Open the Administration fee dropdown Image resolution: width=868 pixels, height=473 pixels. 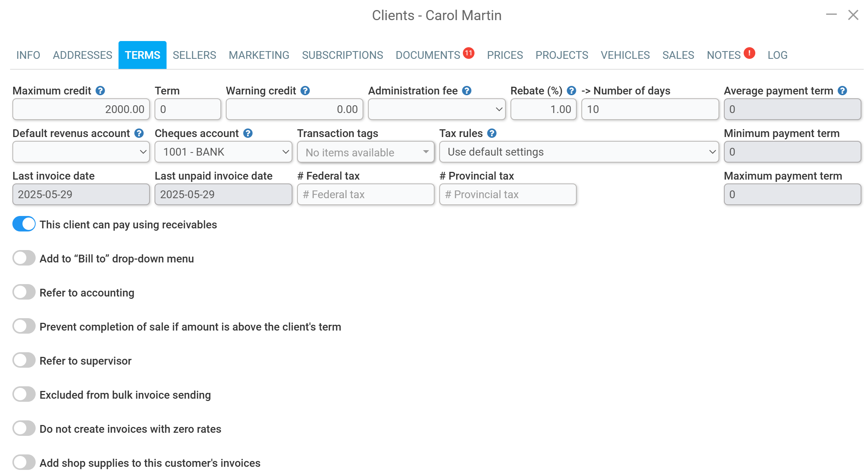point(437,109)
